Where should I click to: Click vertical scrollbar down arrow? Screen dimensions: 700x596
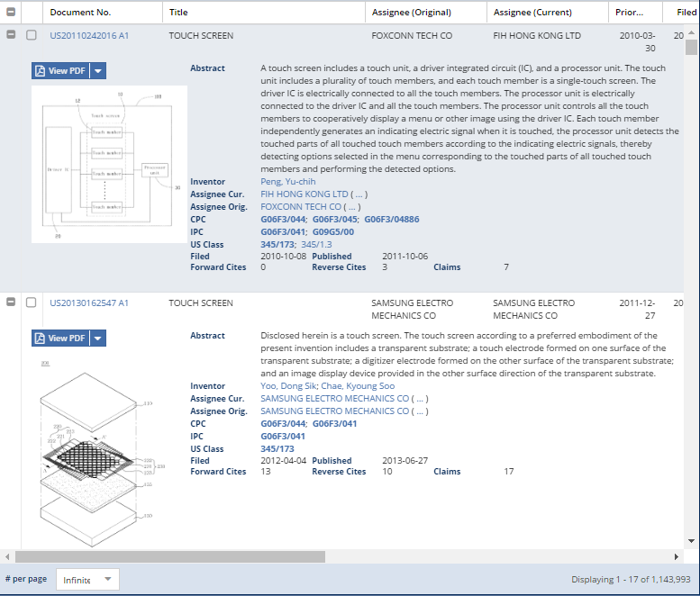tap(691, 541)
